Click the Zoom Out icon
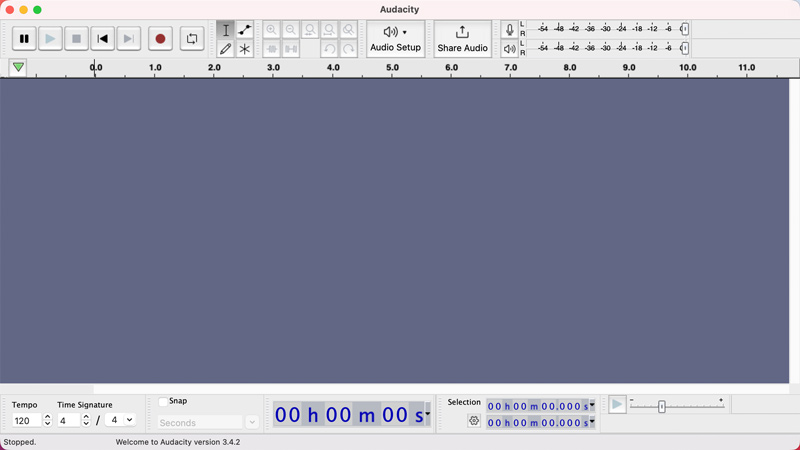Viewport: 800px width, 450px height. click(x=291, y=30)
